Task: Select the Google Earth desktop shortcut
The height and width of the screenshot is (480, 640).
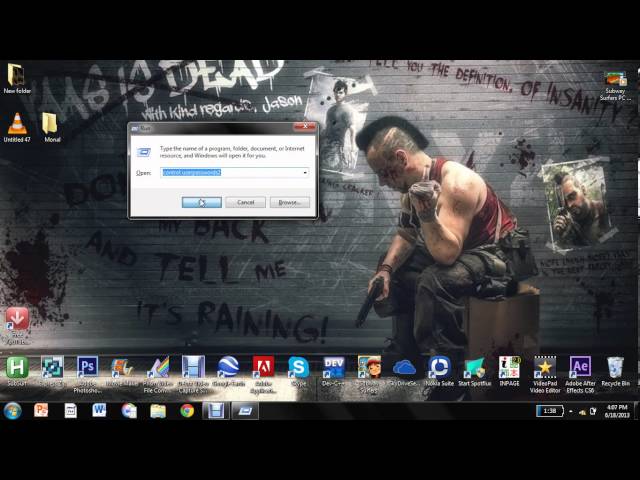Action: 228,371
